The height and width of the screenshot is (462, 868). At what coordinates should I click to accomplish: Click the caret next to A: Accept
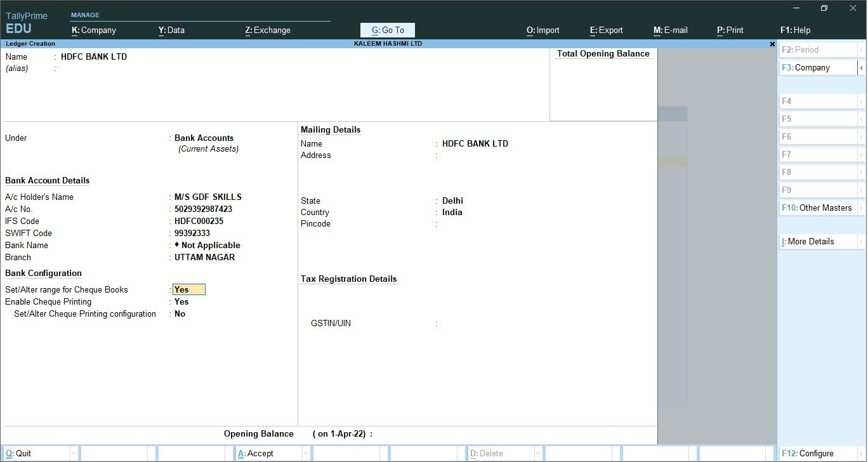pyautogui.click(x=306, y=454)
